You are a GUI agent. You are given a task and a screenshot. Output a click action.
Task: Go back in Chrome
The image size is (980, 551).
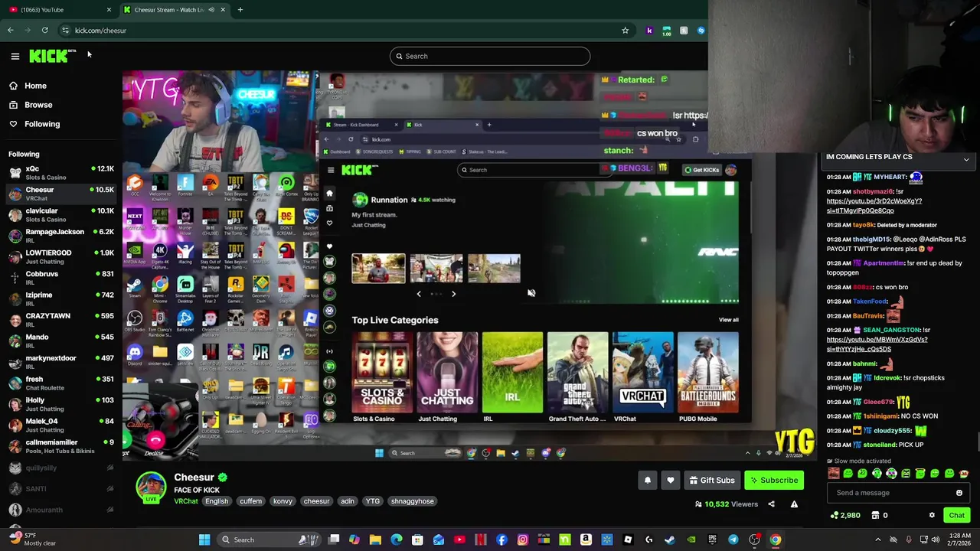pyautogui.click(x=11, y=31)
